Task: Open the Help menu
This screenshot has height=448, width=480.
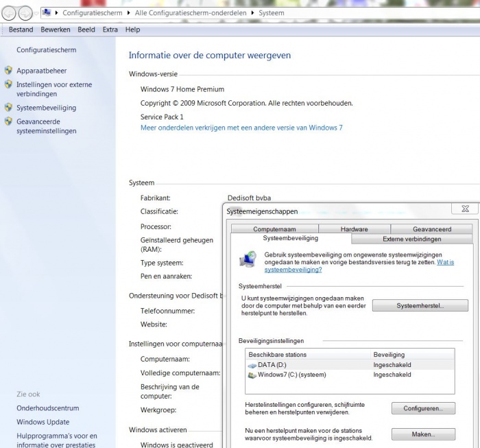Action: coord(132,30)
